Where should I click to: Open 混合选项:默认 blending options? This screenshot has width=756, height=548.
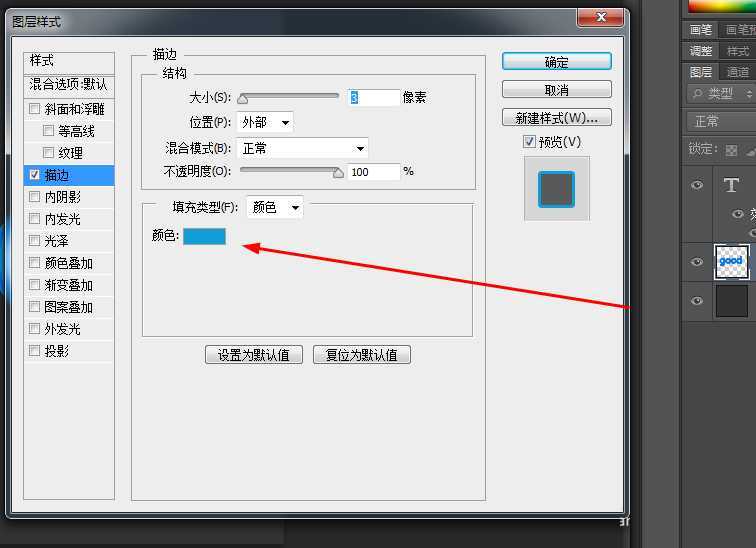(69, 85)
